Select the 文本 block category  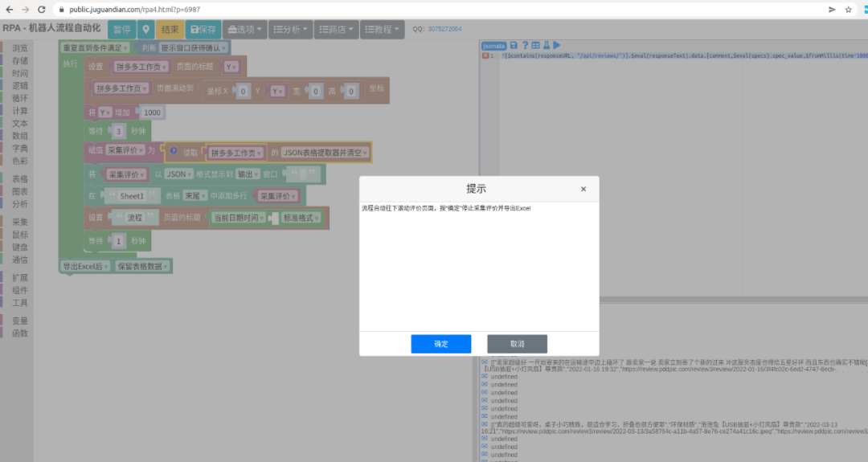pos(20,124)
